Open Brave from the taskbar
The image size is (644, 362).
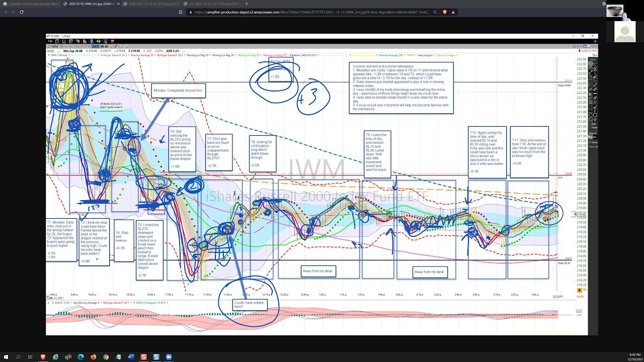click(x=43, y=356)
